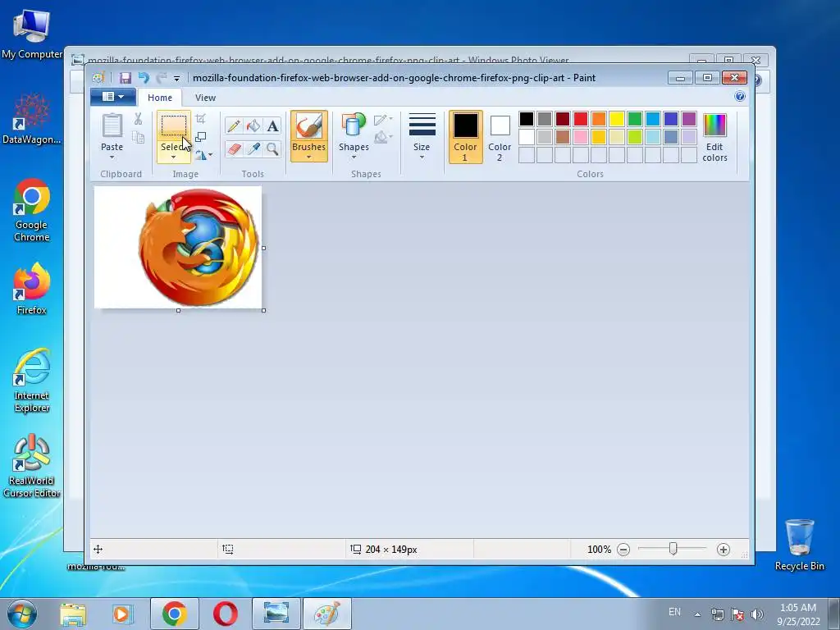
Task: Click the Firefox logo on the canvas
Action: coord(199,247)
